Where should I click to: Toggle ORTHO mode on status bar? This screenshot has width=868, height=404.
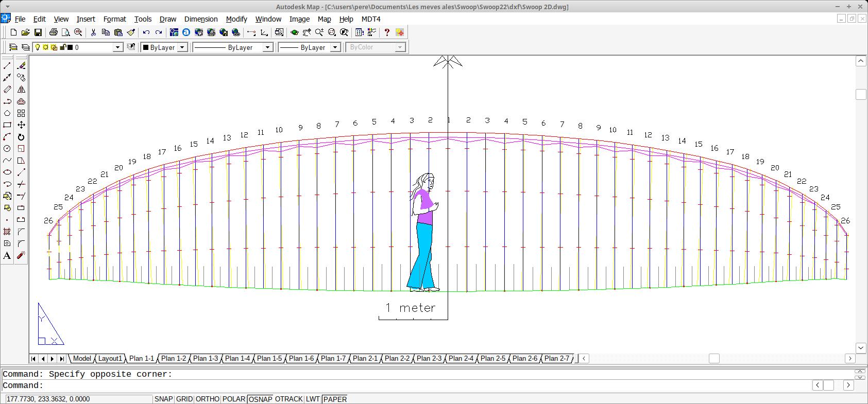coord(207,399)
